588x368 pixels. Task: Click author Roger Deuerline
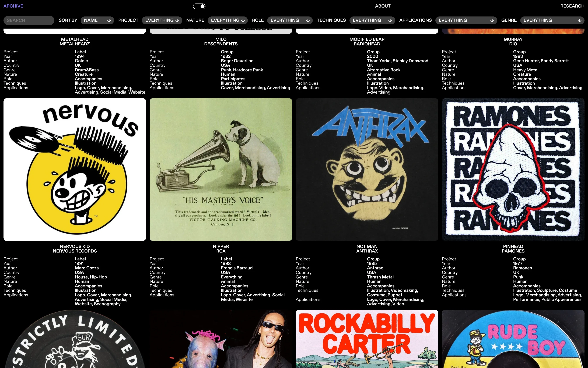(x=237, y=61)
